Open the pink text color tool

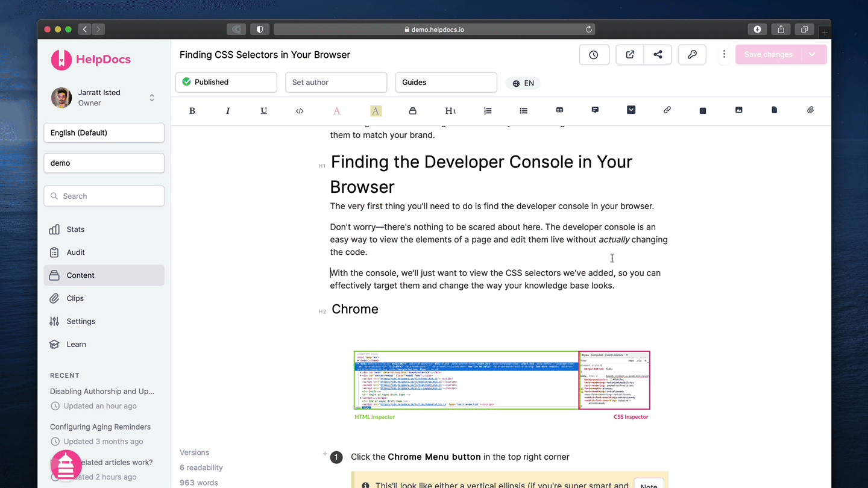click(337, 111)
